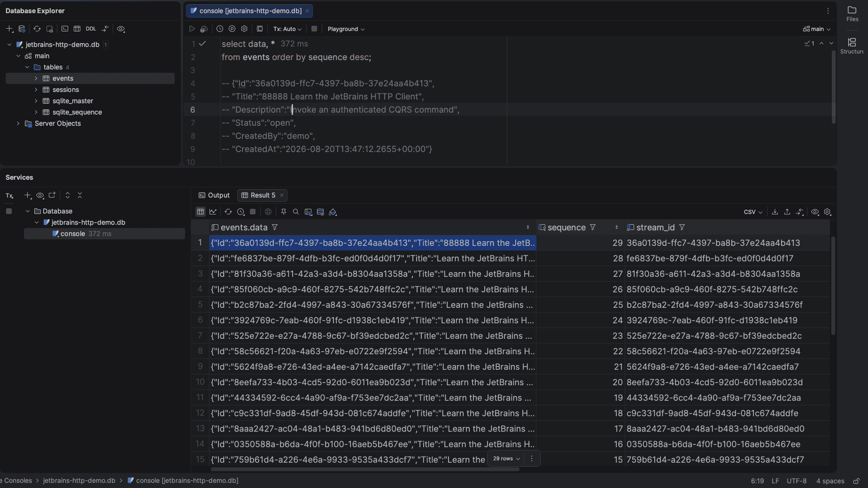Image resolution: width=868 pixels, height=488 pixels.
Task: Open the Structure tool window
Action: [852, 46]
